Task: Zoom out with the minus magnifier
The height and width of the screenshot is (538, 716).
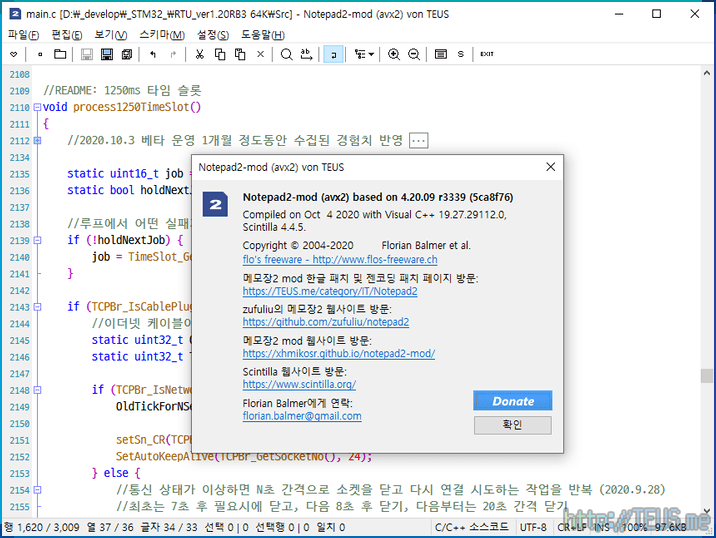Action: [x=414, y=54]
